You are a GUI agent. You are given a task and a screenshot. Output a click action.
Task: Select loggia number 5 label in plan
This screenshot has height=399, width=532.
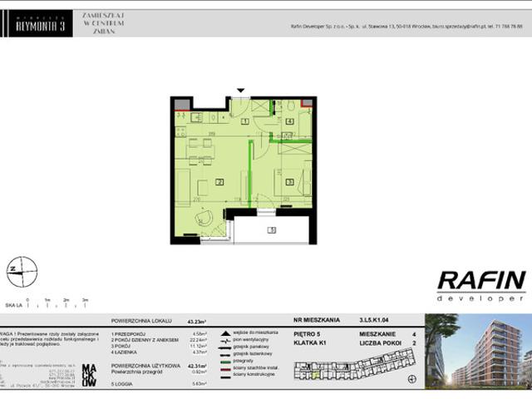[x=272, y=230]
